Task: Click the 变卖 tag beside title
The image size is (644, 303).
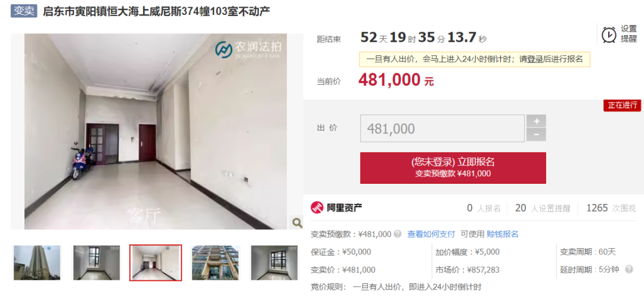Action: (24, 11)
